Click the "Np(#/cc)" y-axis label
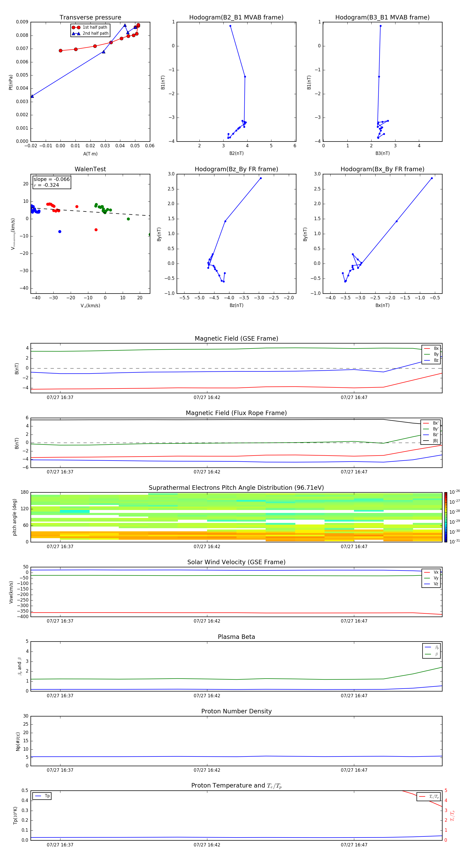The width and height of the screenshot is (473, 868). coord(18,741)
